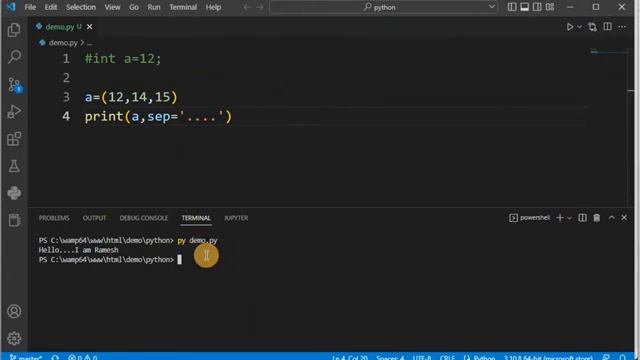Change the Spaces: 4 indentation setting

tap(390, 357)
